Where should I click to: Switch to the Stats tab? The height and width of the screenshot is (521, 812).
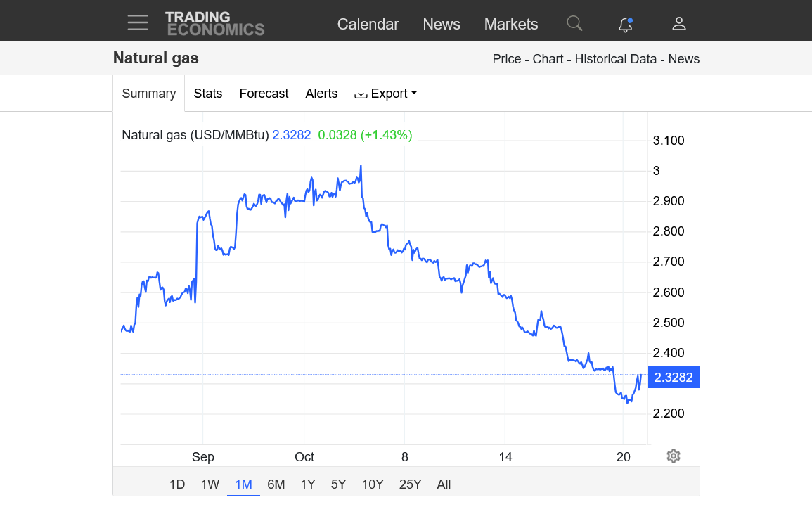click(x=207, y=94)
